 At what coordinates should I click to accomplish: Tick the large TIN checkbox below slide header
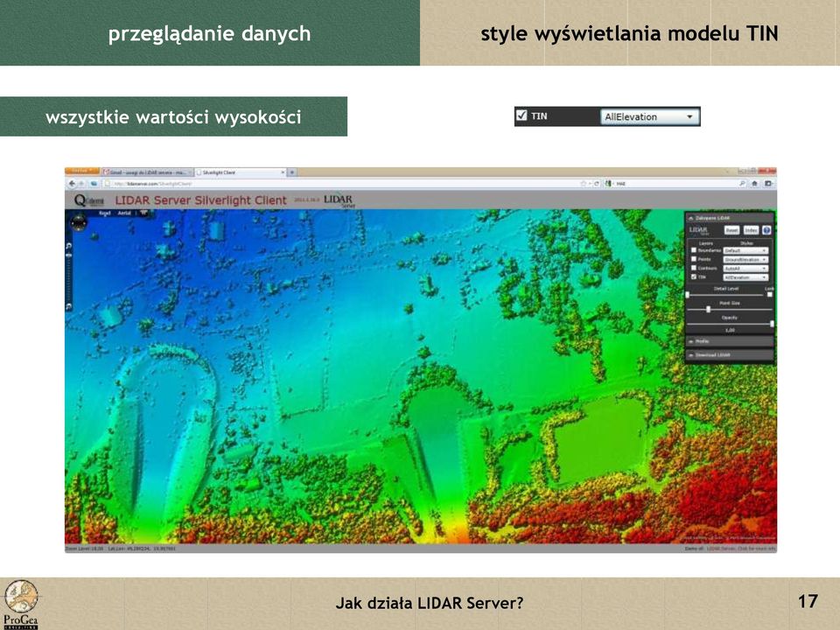click(521, 115)
